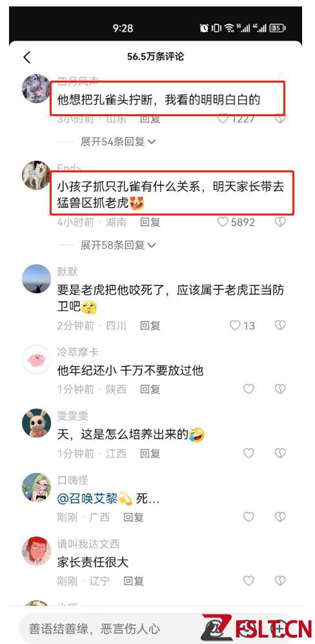
Task: Tap broken heart on the 湖南 comment
Action: pyautogui.click(x=280, y=222)
